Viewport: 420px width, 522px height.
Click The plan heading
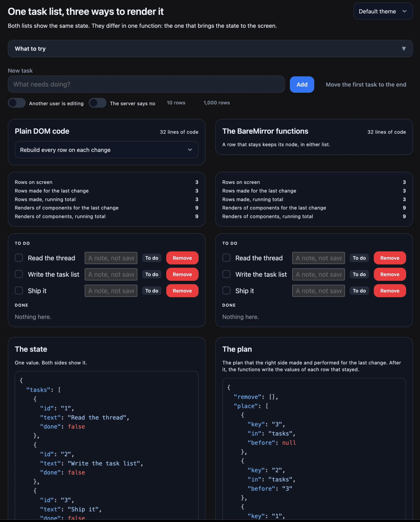[x=237, y=349]
